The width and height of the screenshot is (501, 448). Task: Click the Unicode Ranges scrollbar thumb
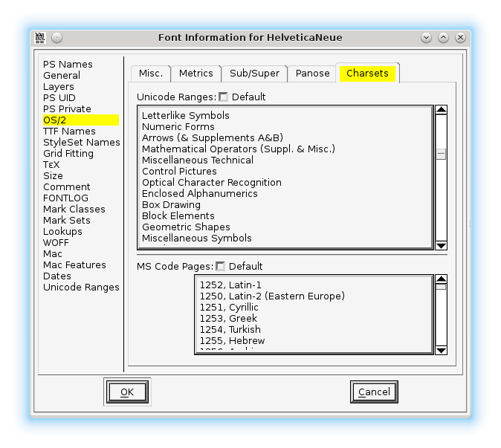[442, 155]
